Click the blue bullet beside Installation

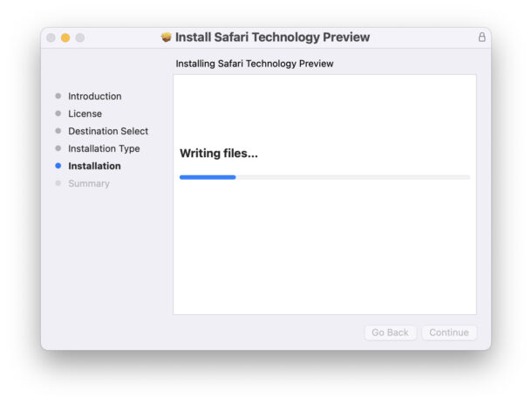[58, 166]
